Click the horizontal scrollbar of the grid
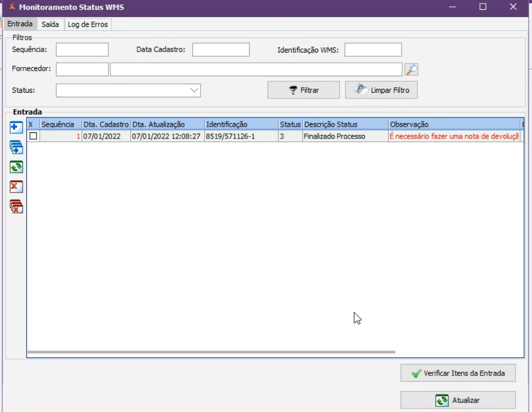This screenshot has height=412, width=532. pyautogui.click(x=211, y=352)
